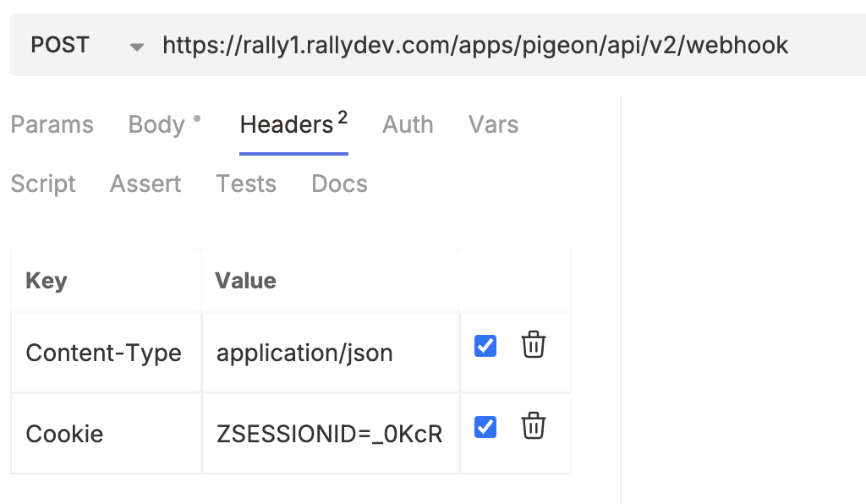
Task: Open the Docs tab
Action: [x=339, y=184]
